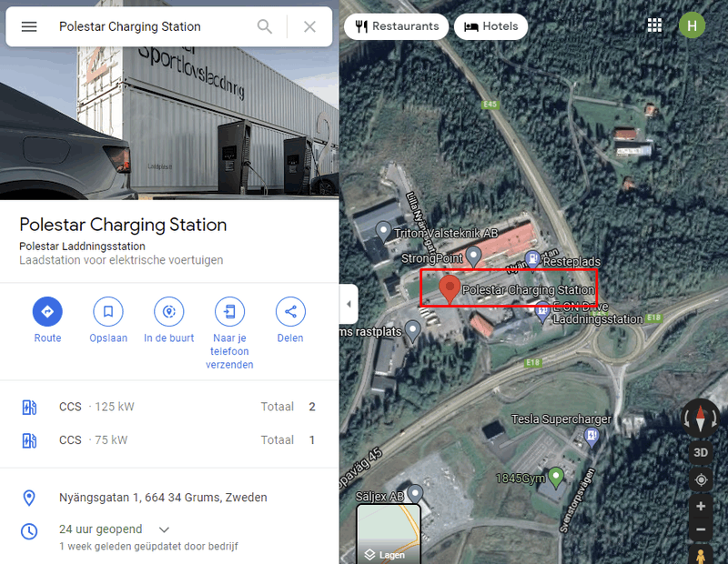Open the account avatar H

693,25
